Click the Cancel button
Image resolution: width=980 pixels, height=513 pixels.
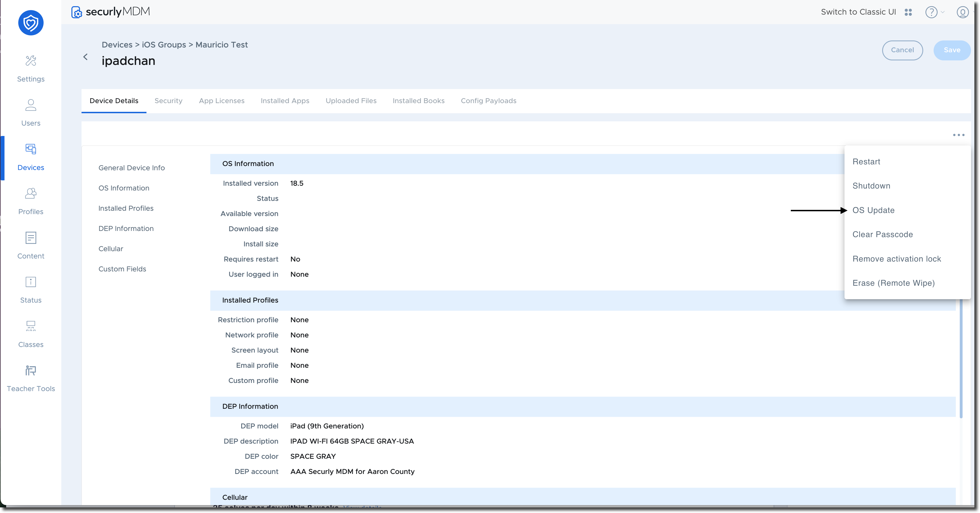(x=902, y=50)
